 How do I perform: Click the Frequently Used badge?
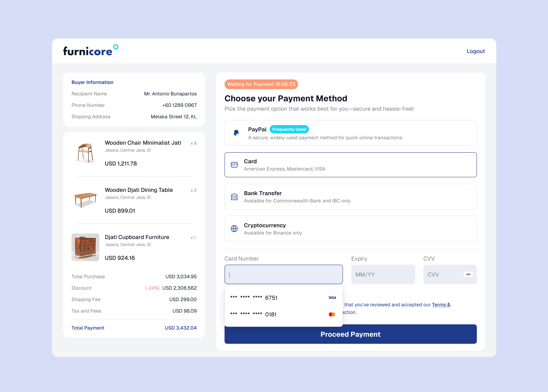point(289,129)
